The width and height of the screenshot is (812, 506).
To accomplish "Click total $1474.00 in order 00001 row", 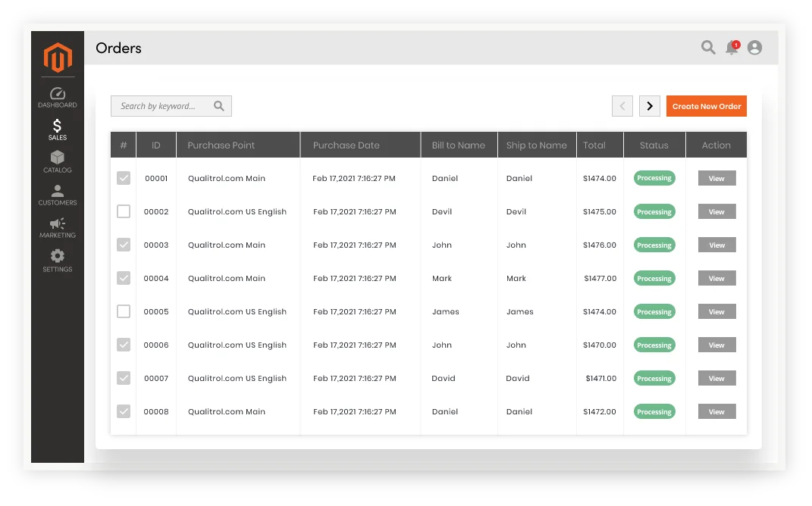I will 600,179.
